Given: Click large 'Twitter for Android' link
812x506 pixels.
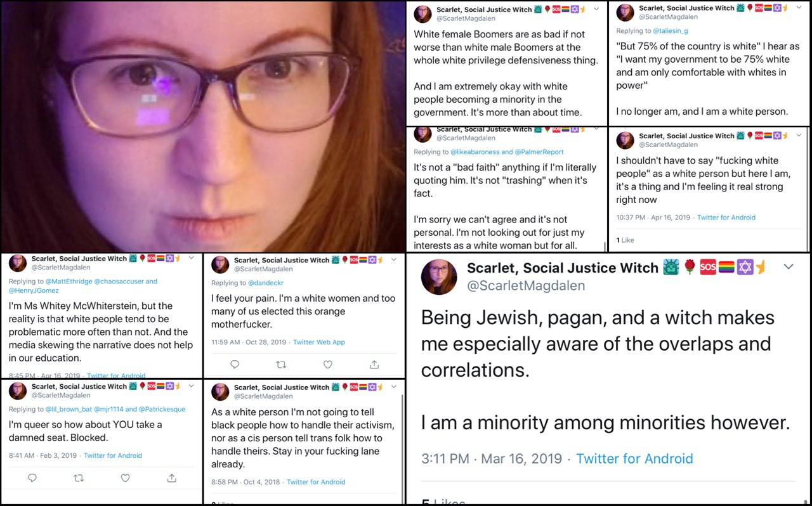Looking at the screenshot, I should (634, 458).
